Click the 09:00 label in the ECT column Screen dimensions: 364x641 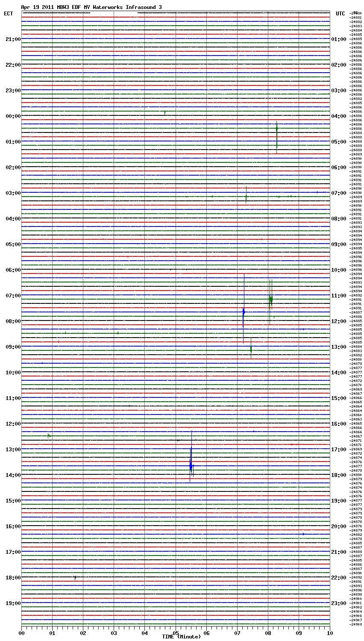tap(13, 347)
